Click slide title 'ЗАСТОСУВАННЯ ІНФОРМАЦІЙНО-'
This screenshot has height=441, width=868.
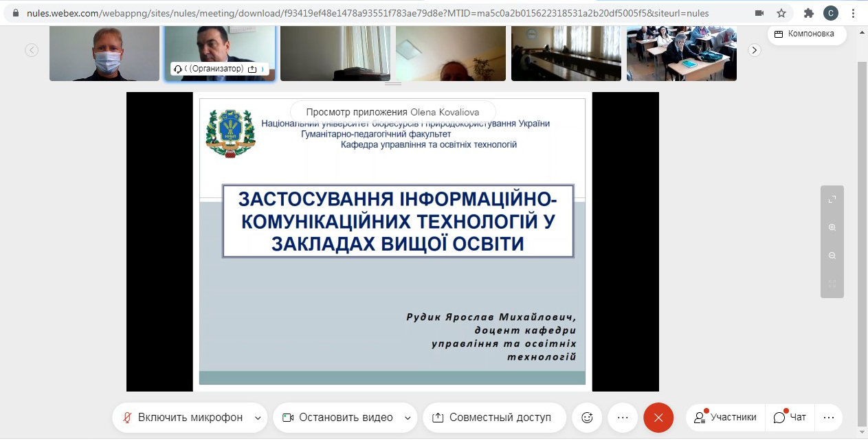[x=398, y=199]
